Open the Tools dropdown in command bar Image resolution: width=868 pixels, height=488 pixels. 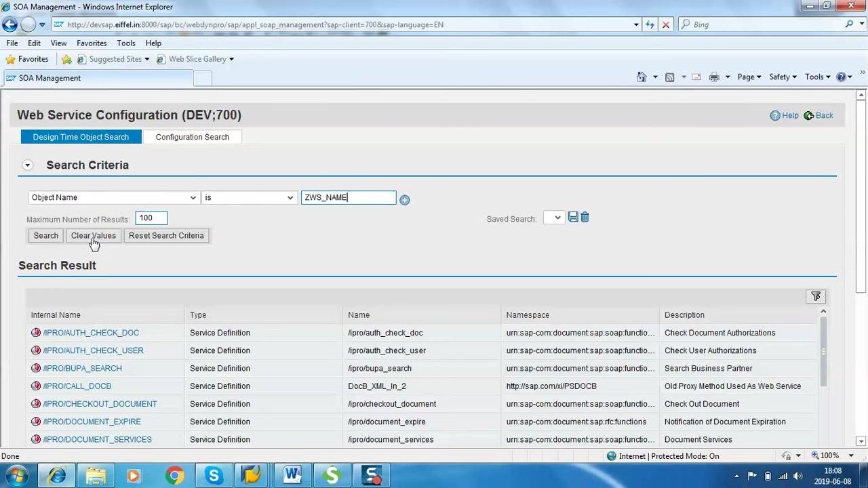click(818, 77)
